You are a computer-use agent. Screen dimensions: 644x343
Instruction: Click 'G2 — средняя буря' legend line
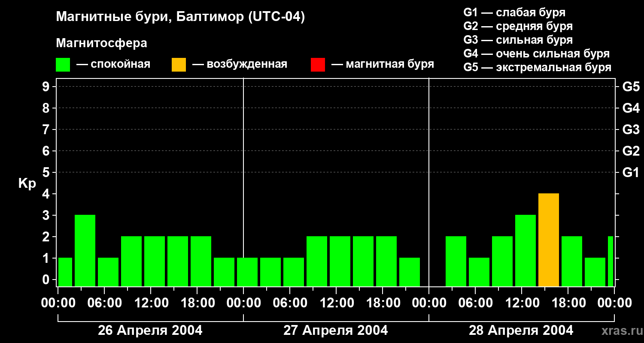point(518,26)
